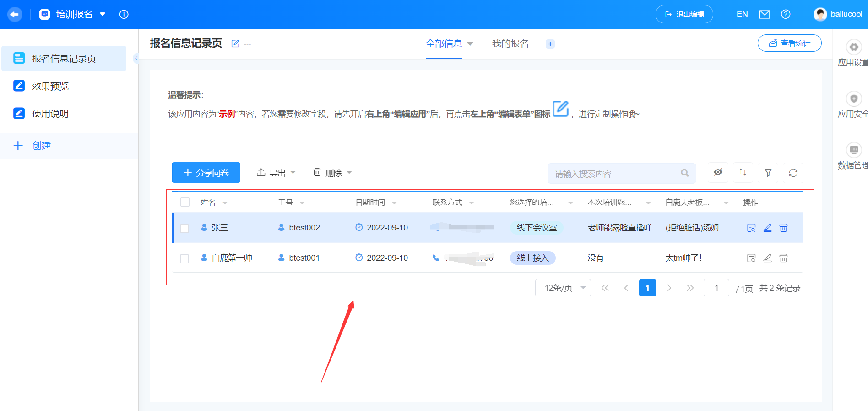Open the mail messages icon
Image resolution: width=868 pixels, height=411 pixels.
[x=765, y=14]
